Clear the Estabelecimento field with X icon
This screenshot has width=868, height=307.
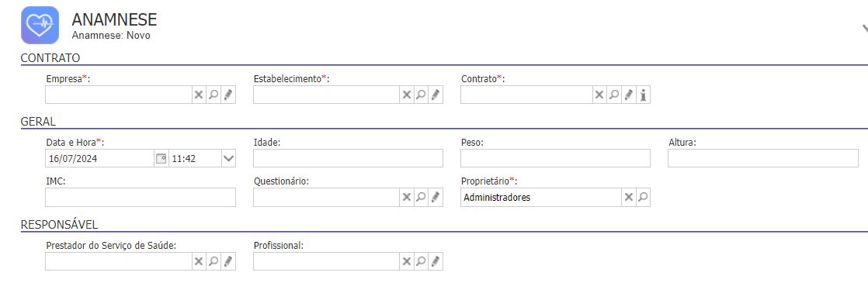(x=406, y=95)
